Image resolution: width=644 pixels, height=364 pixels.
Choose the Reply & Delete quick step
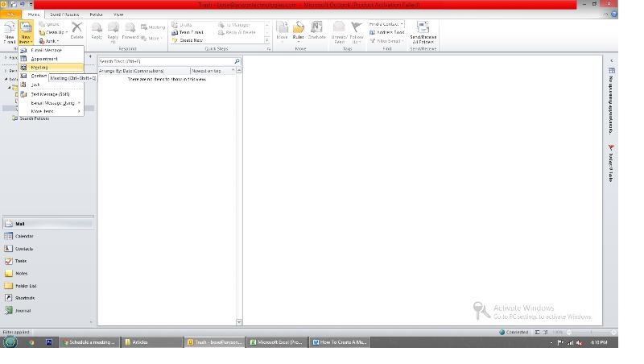[237, 32]
